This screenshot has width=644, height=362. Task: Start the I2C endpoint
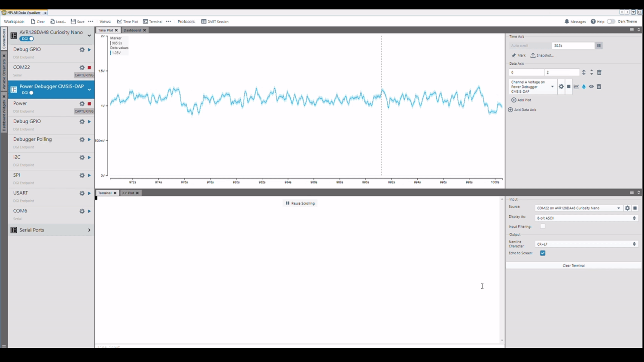[89, 158]
